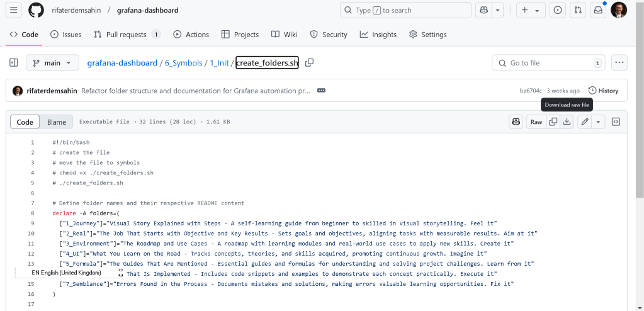Click the EN English (United Kingdom) language indicator
This screenshot has height=311, width=644.
coord(66,273)
